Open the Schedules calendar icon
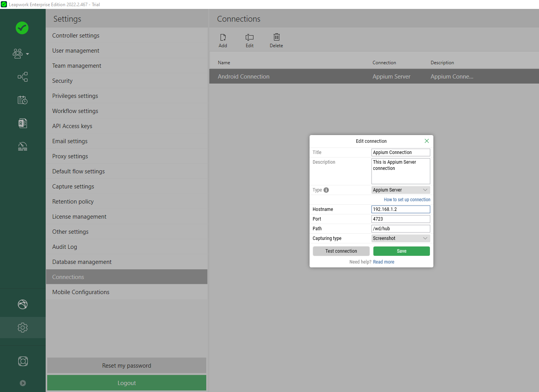 pyautogui.click(x=22, y=100)
